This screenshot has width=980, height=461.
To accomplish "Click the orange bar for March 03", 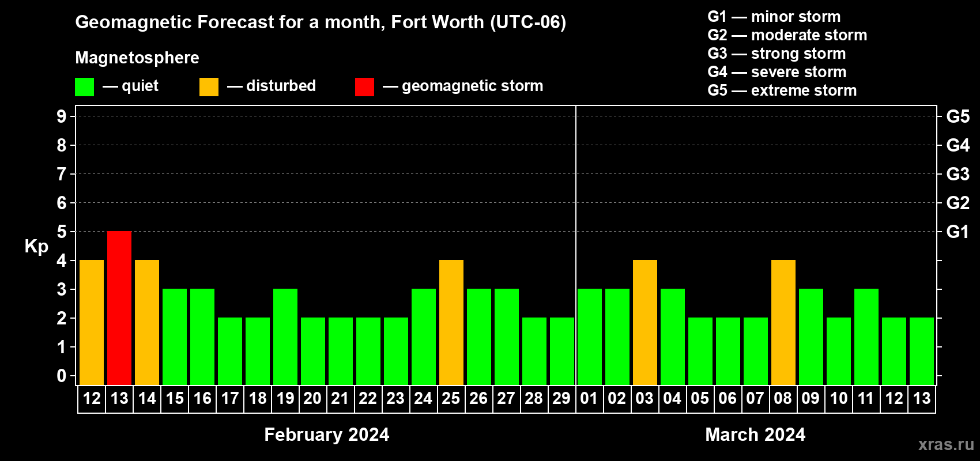I will [645, 323].
